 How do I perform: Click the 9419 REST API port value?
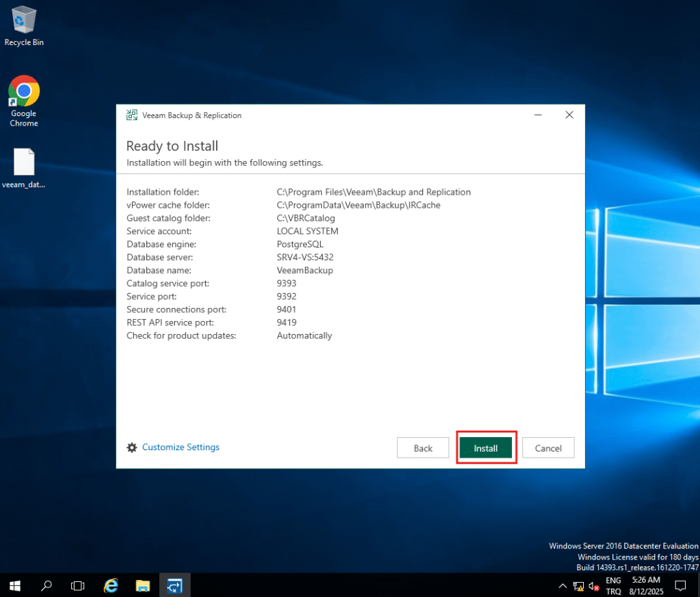pos(286,322)
